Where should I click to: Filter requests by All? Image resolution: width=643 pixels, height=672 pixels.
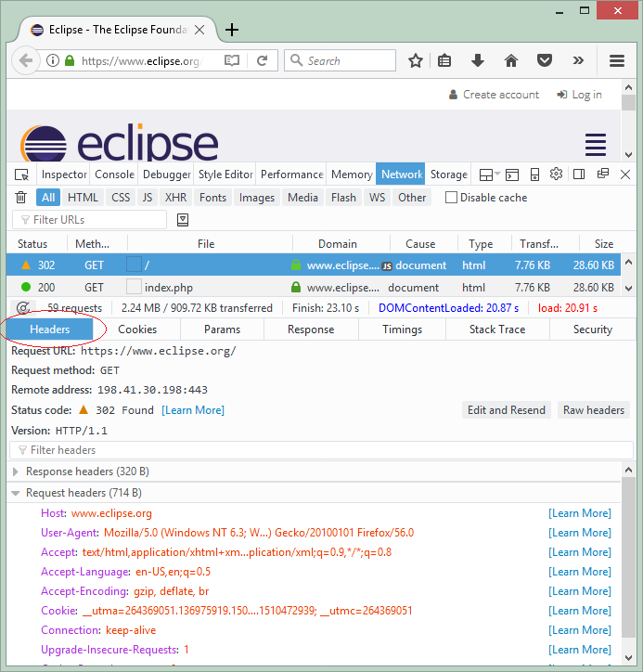point(48,198)
